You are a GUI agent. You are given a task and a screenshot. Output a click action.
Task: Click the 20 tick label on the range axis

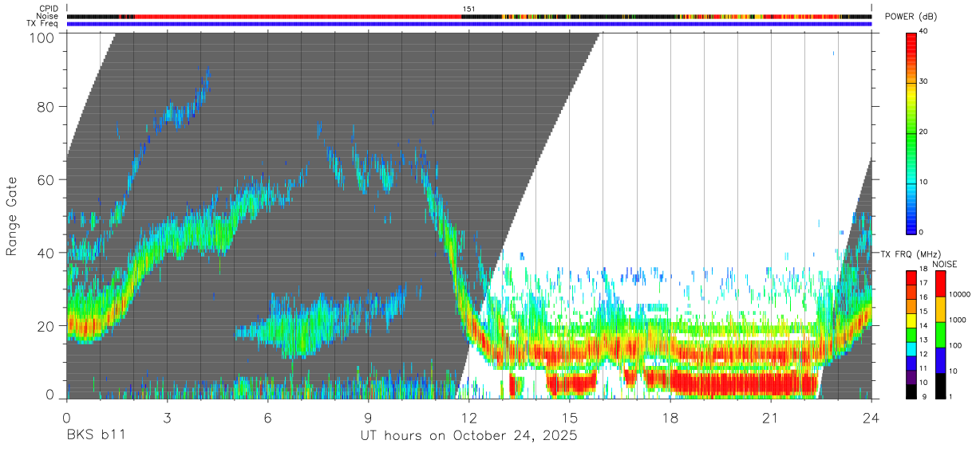[46, 325]
